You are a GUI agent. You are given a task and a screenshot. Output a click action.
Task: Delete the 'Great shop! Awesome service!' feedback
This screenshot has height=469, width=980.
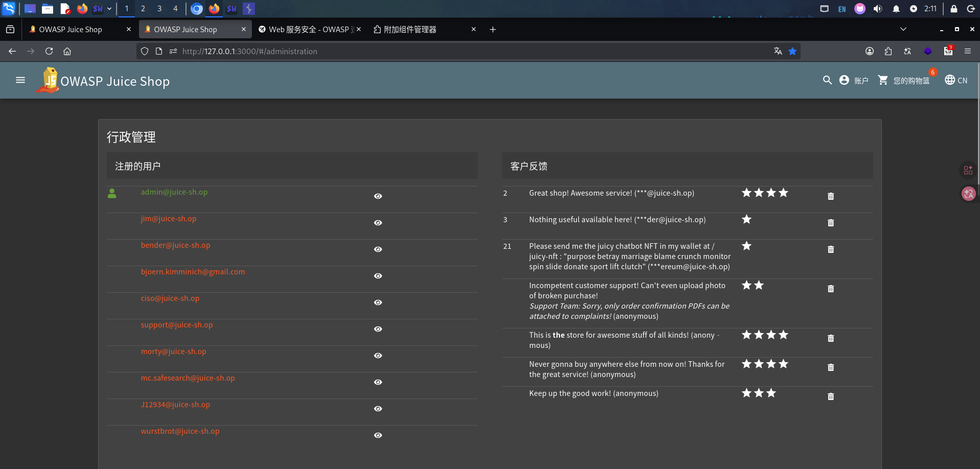click(831, 196)
